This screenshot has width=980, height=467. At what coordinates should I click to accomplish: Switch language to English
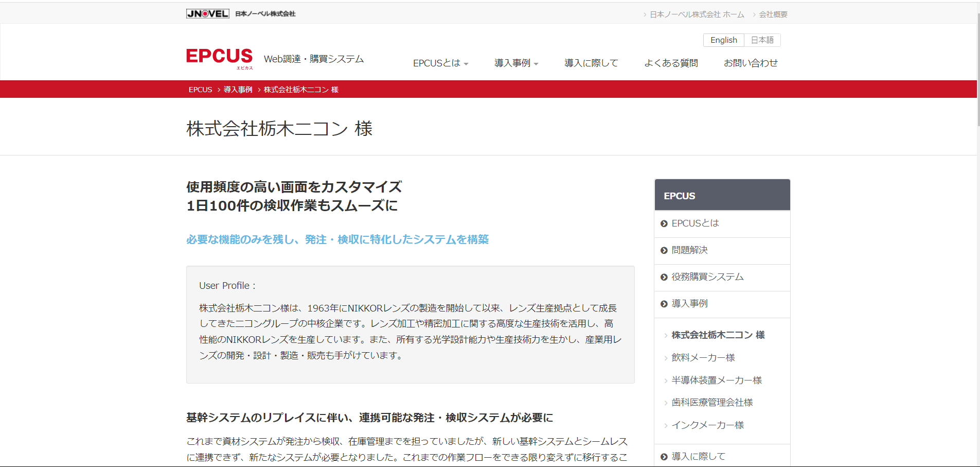723,40
